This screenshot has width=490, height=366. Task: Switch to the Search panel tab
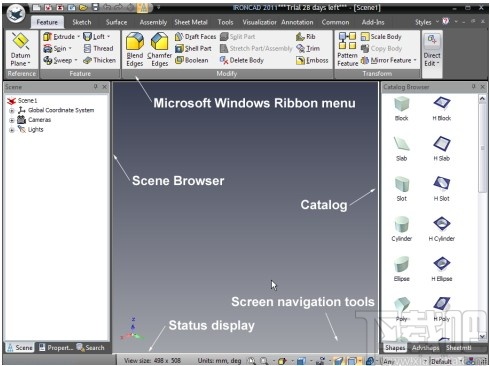(x=90, y=348)
